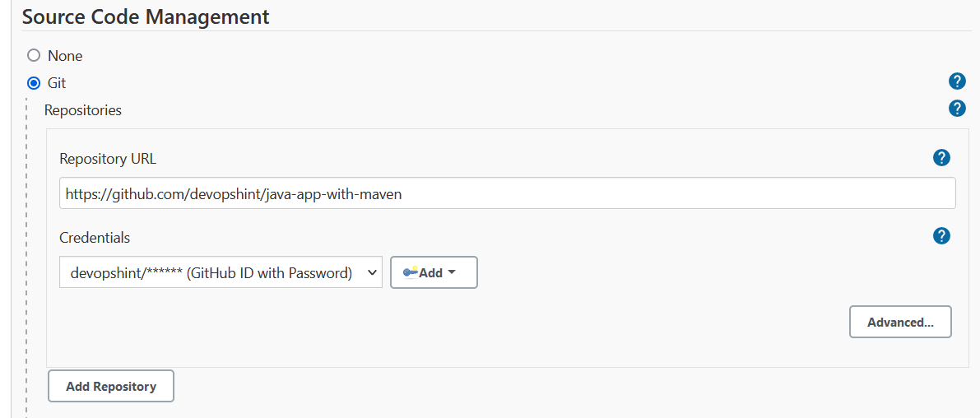Click the Source Code Management heading
The image size is (980, 418).
tap(146, 16)
